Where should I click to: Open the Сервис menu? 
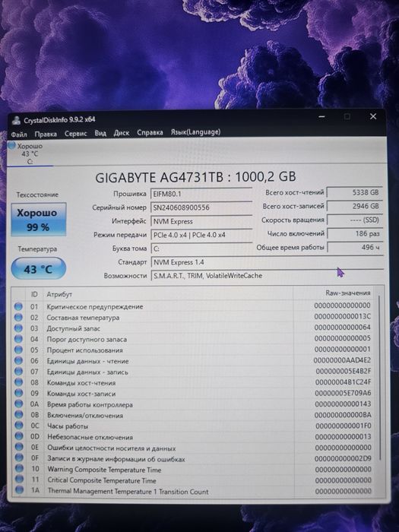[x=76, y=134]
